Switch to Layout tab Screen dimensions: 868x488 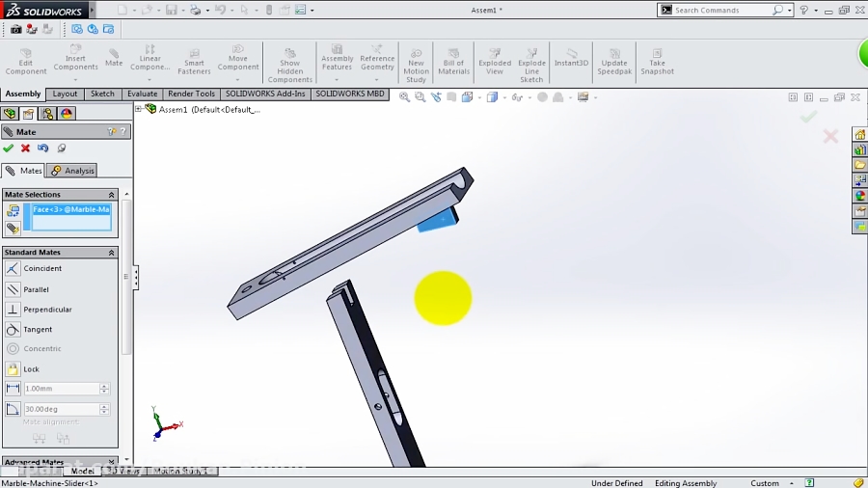tap(65, 95)
